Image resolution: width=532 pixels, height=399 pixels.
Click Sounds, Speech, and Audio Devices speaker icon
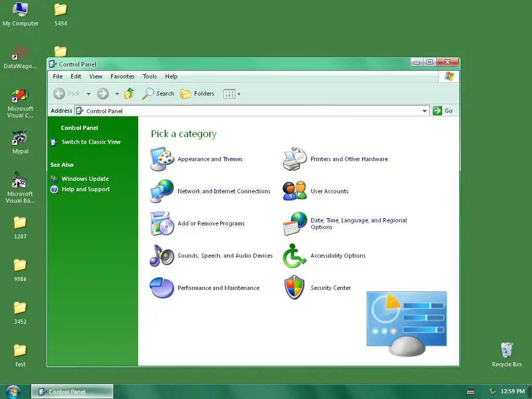point(162,256)
